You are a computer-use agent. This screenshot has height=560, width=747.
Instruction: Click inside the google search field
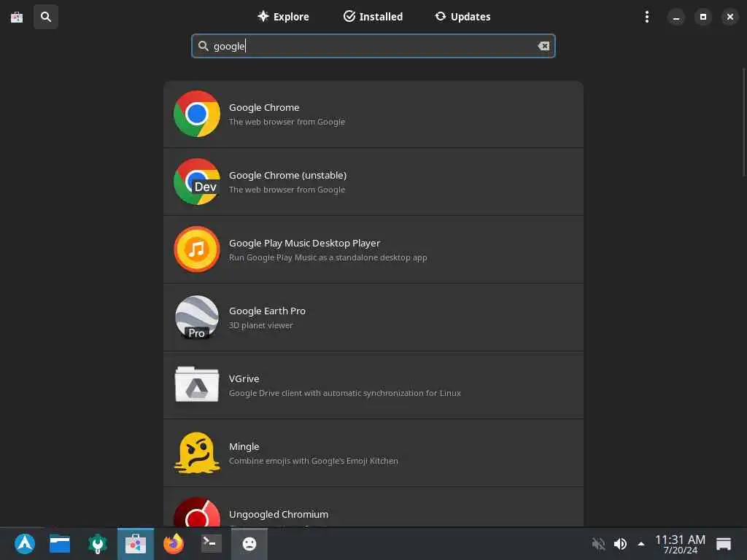(x=373, y=46)
